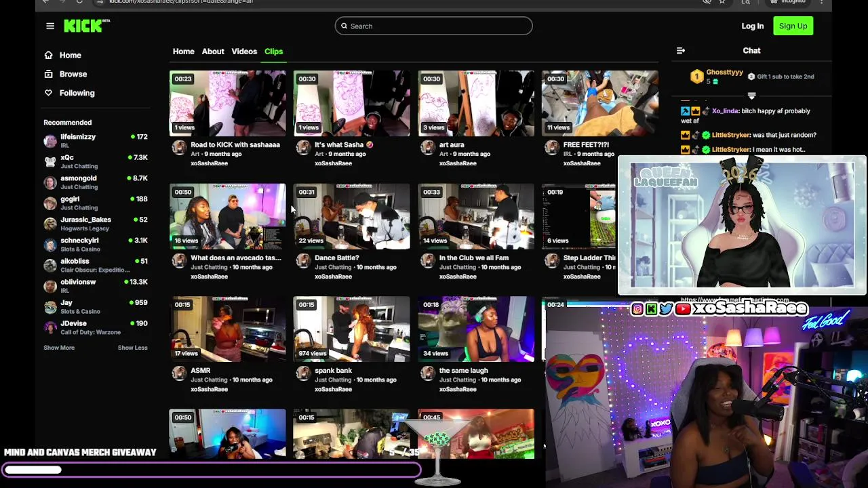This screenshot has width=868, height=488.
Task: Open the 'spank bank' clip title link
Action: point(334,371)
